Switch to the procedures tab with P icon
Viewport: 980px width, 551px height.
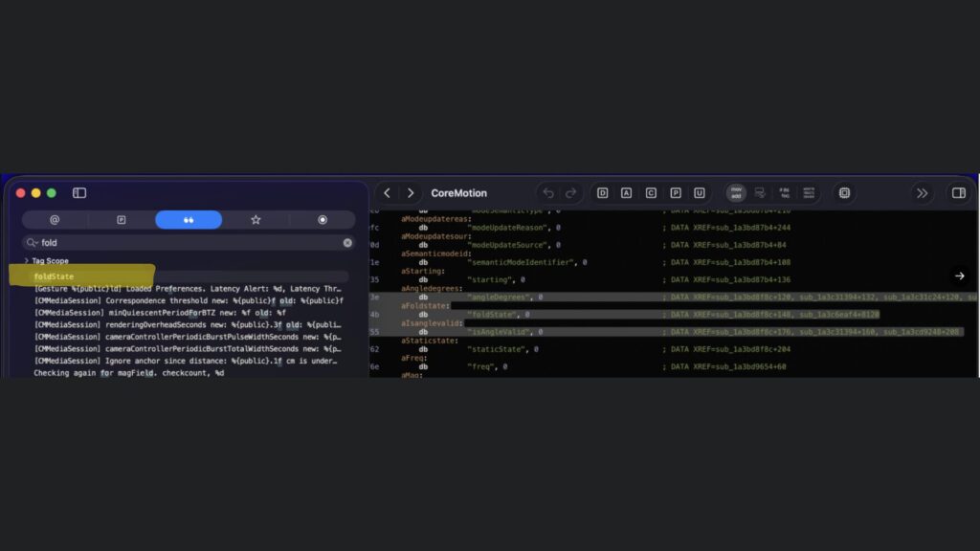point(122,220)
